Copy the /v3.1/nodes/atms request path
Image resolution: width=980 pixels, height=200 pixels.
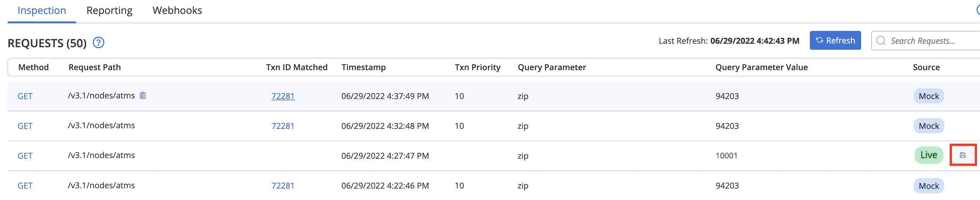click(x=143, y=95)
